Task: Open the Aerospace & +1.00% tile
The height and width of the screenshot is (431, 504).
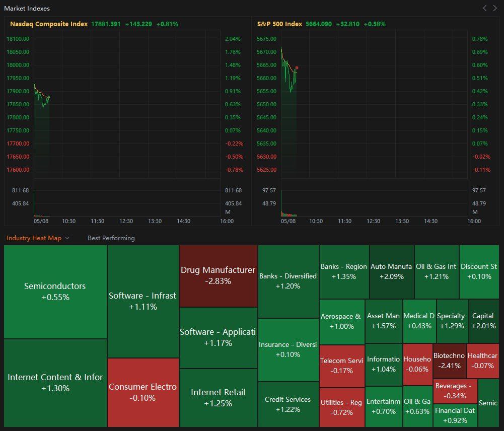Action: click(342, 322)
